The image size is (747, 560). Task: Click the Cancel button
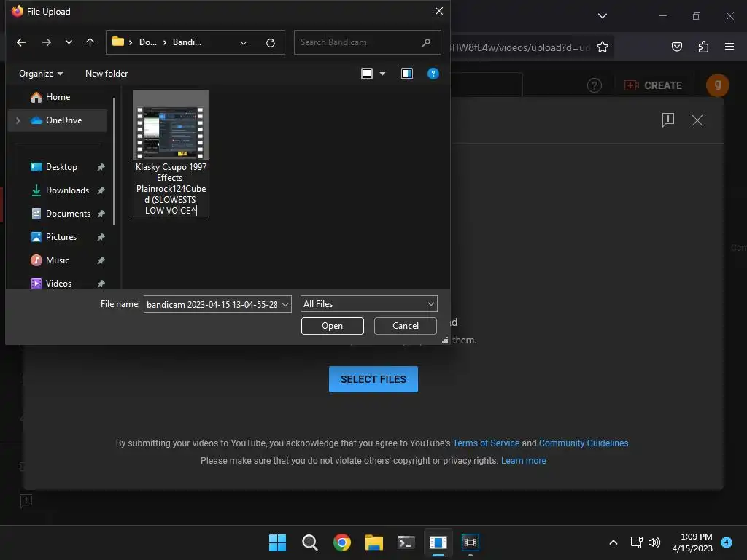[406, 326]
